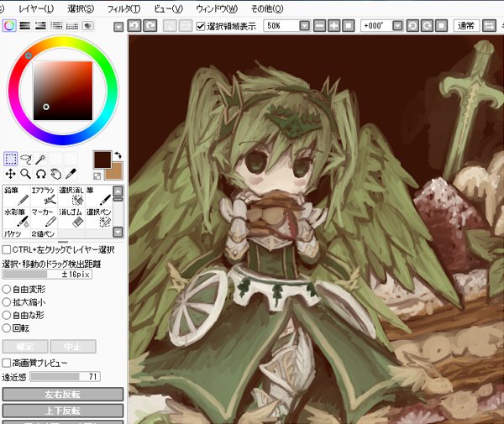Flip view horizontally with arrows icon
The height and width of the screenshot is (424, 504).
click(489, 26)
